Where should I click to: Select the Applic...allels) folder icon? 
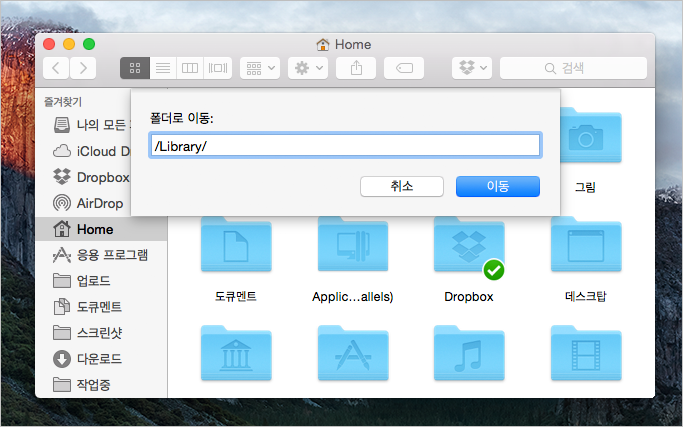(353, 244)
